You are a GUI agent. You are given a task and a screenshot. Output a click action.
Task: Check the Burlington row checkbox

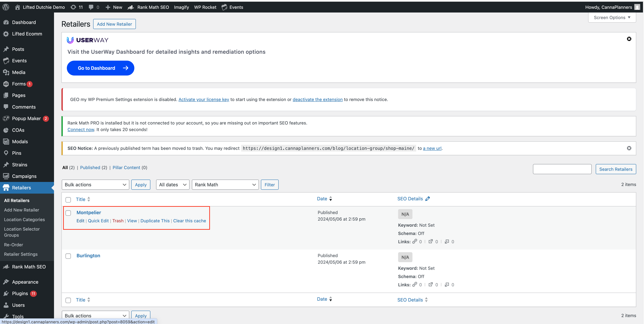68,256
